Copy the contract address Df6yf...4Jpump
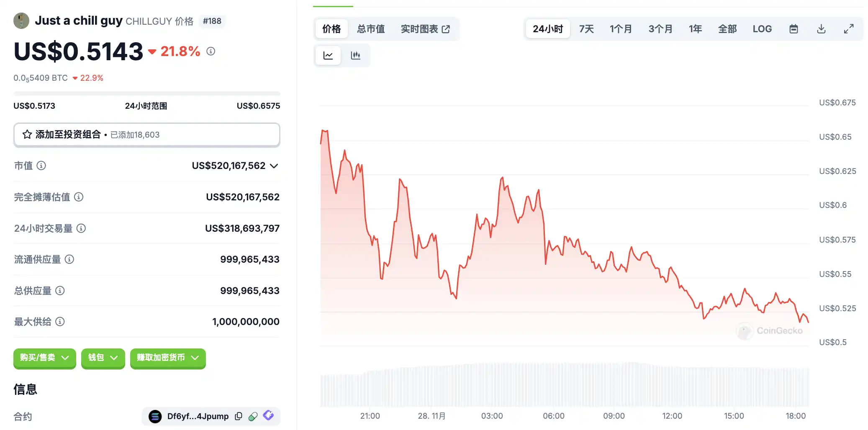The height and width of the screenshot is (430, 868). (x=239, y=416)
